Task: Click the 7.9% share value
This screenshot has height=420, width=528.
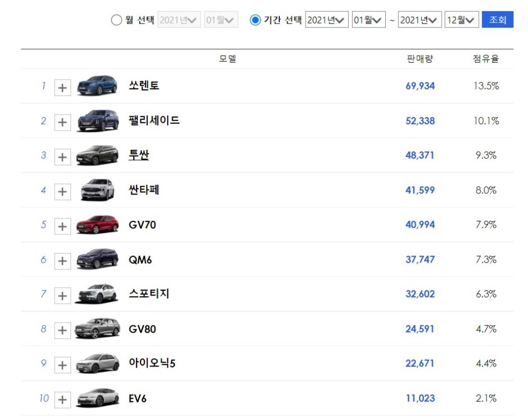Action: click(486, 224)
